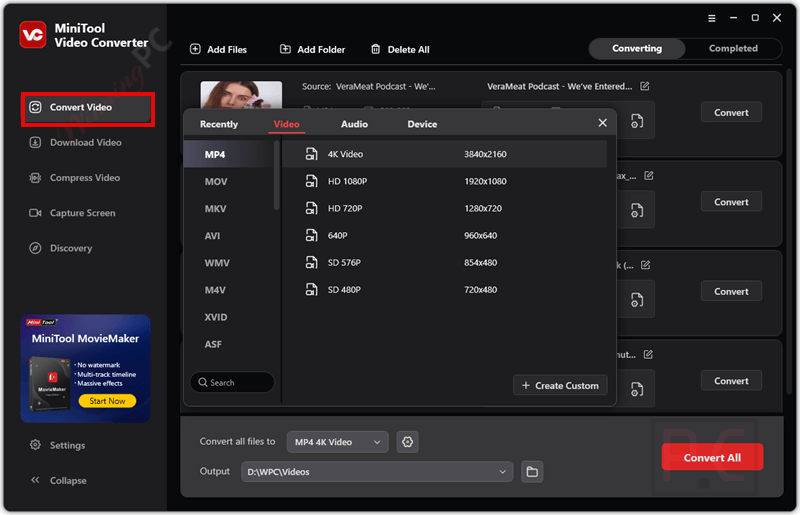800x515 pixels.
Task: Click the Delete All trash icon
Action: click(376, 49)
